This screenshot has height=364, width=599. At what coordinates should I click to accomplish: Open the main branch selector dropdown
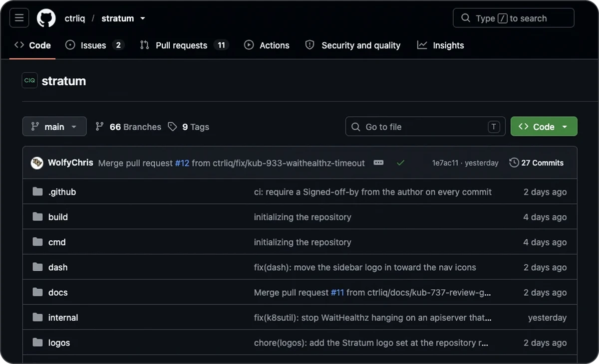point(54,127)
